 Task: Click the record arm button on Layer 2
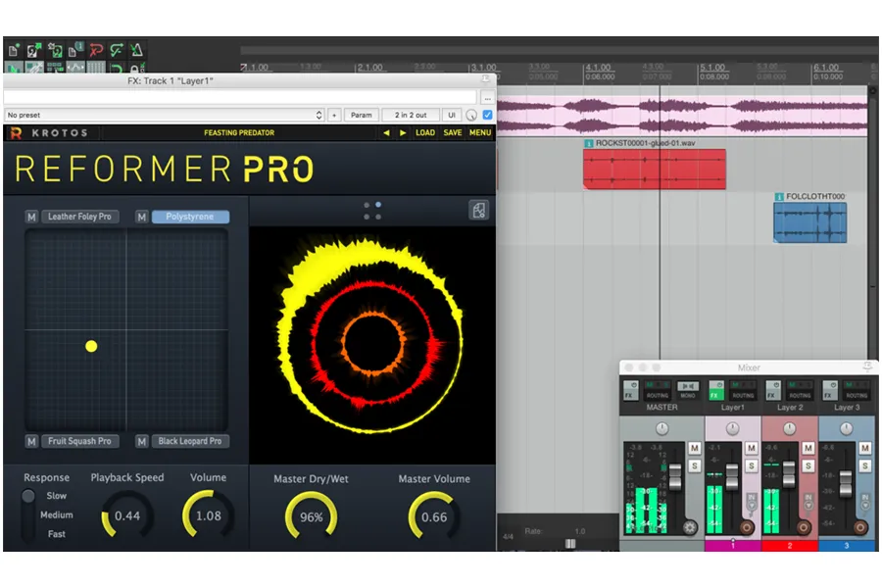(x=804, y=527)
